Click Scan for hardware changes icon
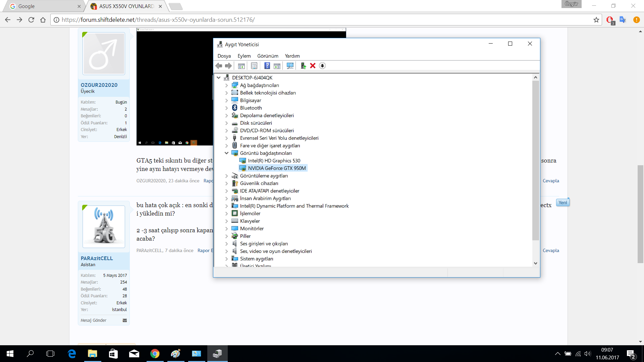The height and width of the screenshot is (362, 644). click(290, 66)
